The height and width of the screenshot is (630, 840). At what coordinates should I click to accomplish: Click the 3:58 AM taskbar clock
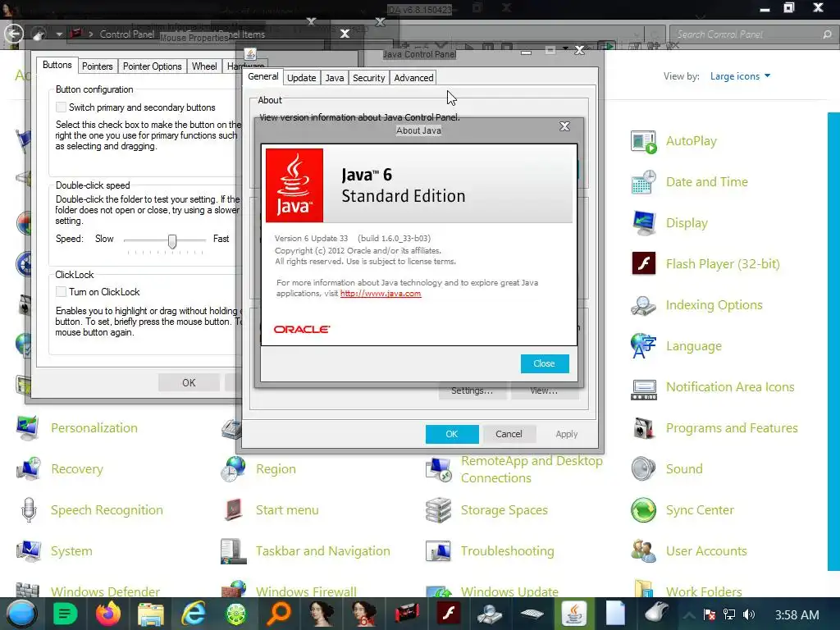pos(797,614)
